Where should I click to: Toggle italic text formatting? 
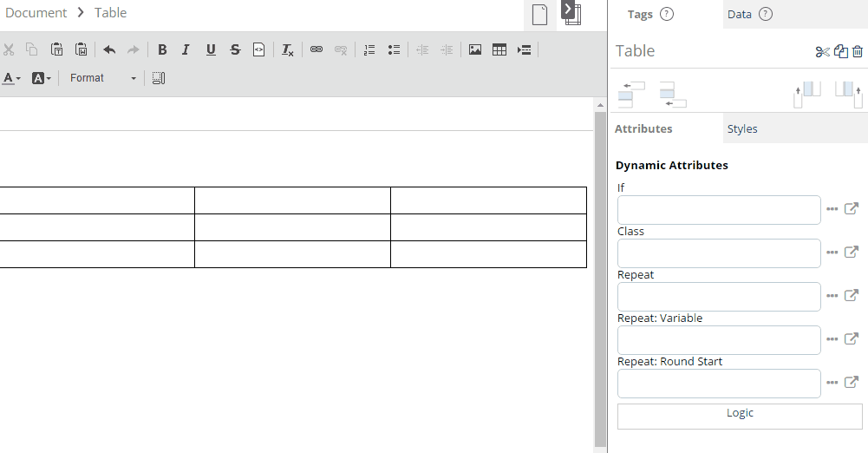[x=186, y=50]
